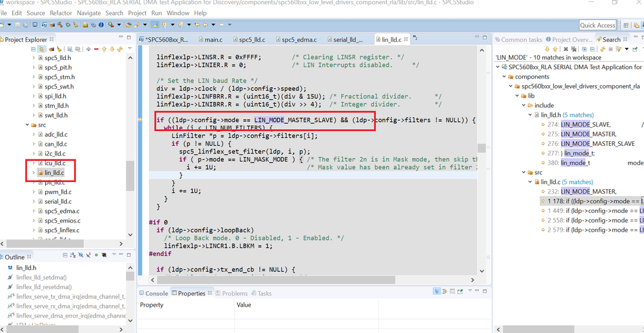644x333 pixels.
Task: Click the Last Edit Location arrow icon
Action: 197,25
